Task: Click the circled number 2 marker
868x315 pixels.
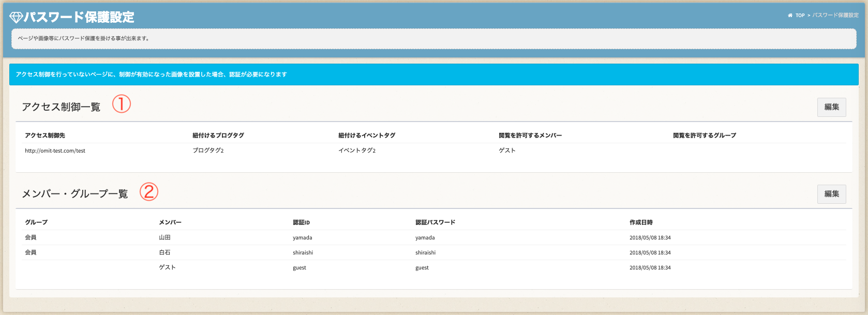Action: (148, 192)
